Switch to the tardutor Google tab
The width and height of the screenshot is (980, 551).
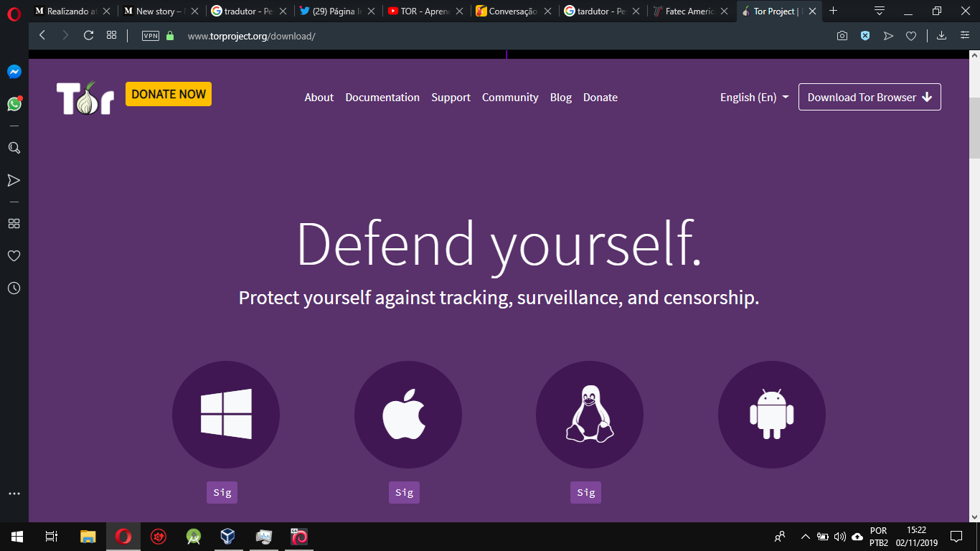[x=602, y=11]
